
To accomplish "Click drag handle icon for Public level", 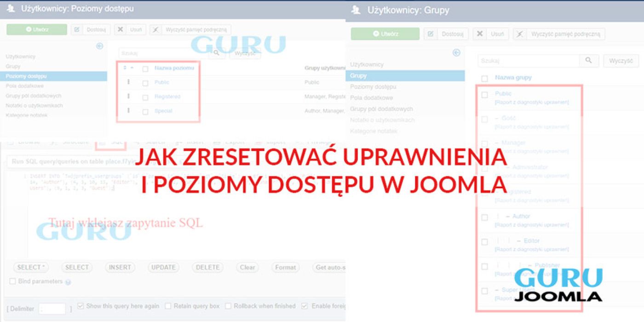I will tap(128, 82).
